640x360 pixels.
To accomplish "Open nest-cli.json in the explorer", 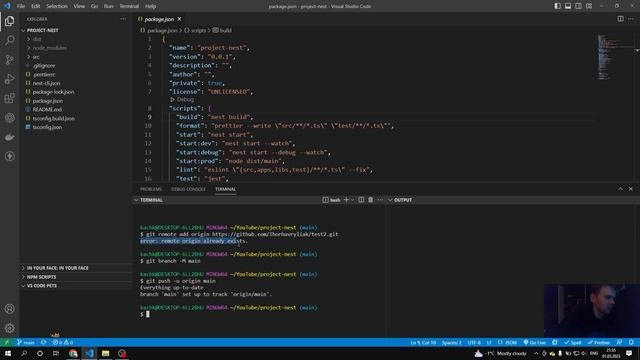I will pyautogui.click(x=46, y=83).
